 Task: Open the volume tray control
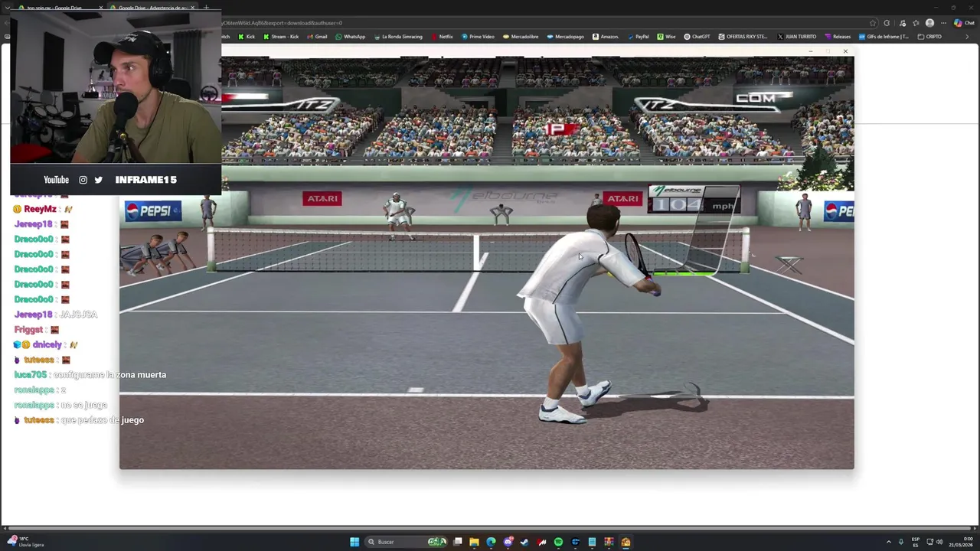coord(939,542)
